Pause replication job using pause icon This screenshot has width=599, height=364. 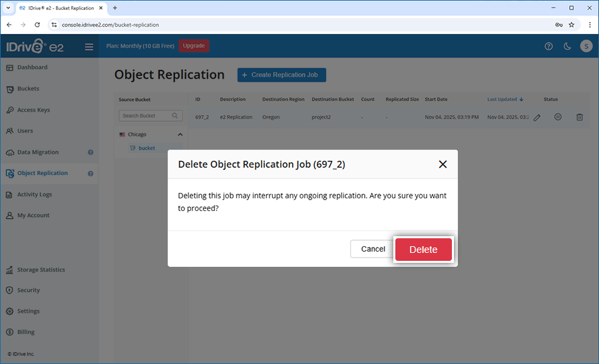[x=558, y=117]
